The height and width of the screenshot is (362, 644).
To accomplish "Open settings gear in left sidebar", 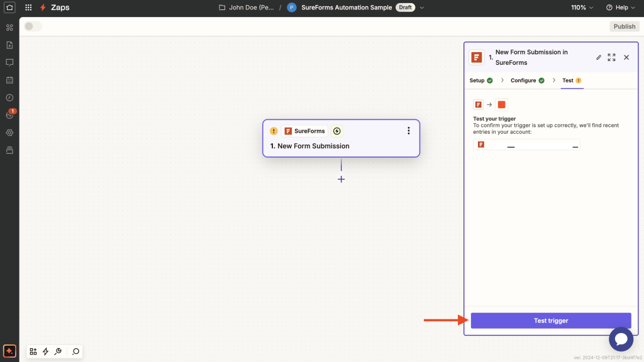I will [x=9, y=133].
